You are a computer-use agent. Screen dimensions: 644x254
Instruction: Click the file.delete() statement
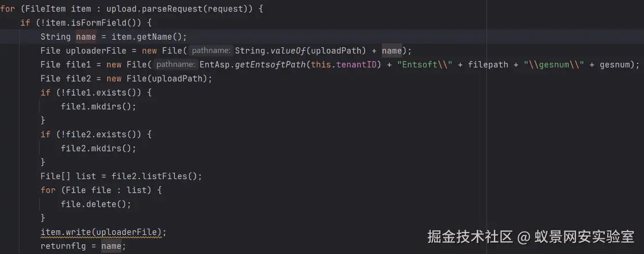click(96, 204)
